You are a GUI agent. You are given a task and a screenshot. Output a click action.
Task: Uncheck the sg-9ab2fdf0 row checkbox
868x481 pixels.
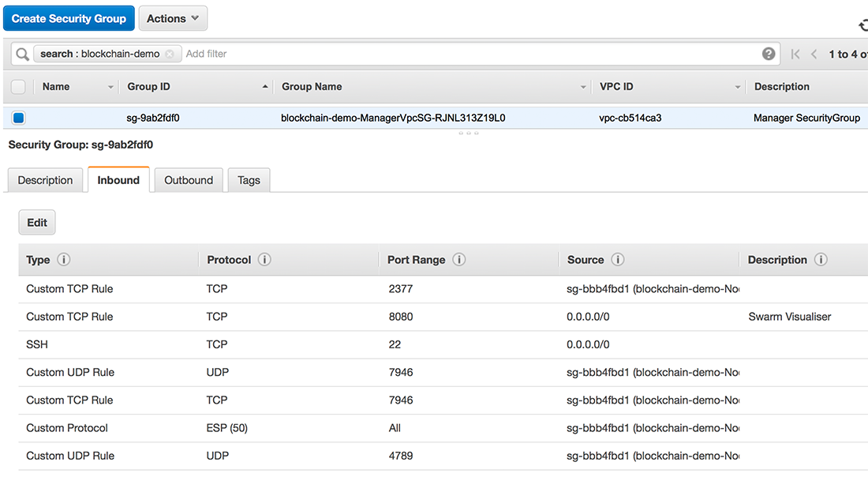(19, 118)
